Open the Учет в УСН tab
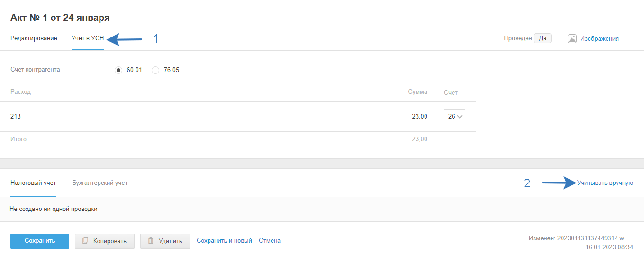This screenshot has width=644, height=256. tap(88, 38)
